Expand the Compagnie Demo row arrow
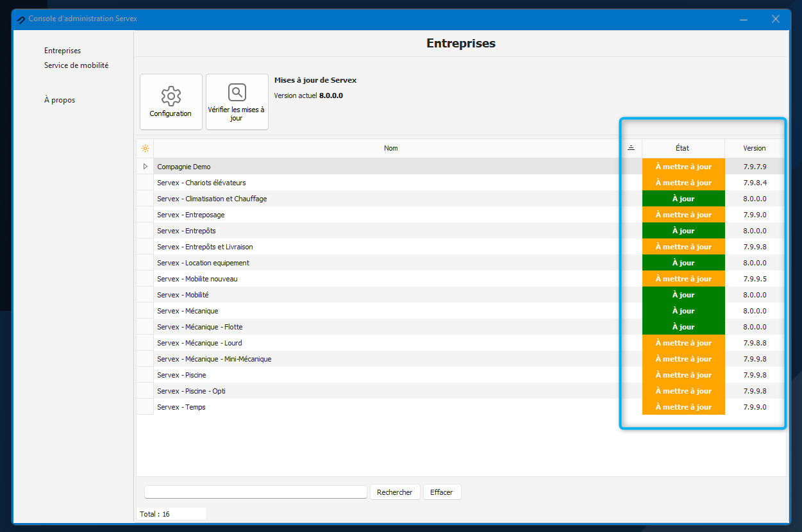 tap(145, 167)
